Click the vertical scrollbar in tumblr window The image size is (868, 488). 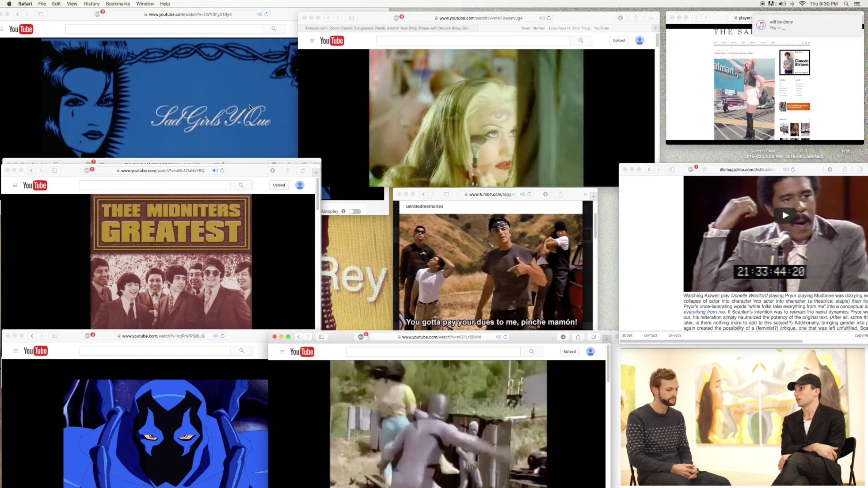point(595,226)
